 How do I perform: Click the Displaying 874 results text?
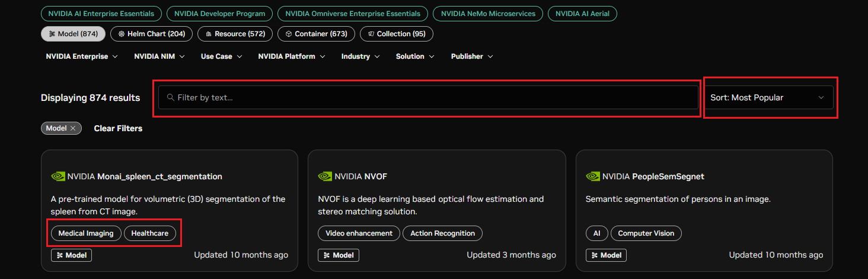click(x=90, y=97)
